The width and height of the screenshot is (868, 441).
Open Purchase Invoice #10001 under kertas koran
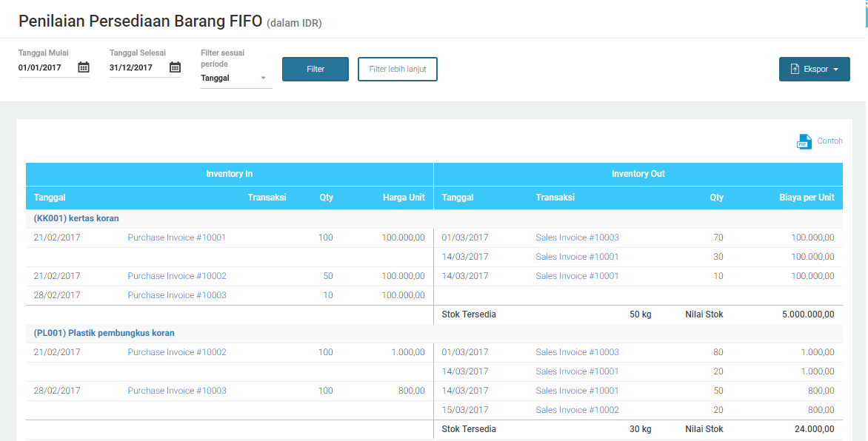[176, 238]
